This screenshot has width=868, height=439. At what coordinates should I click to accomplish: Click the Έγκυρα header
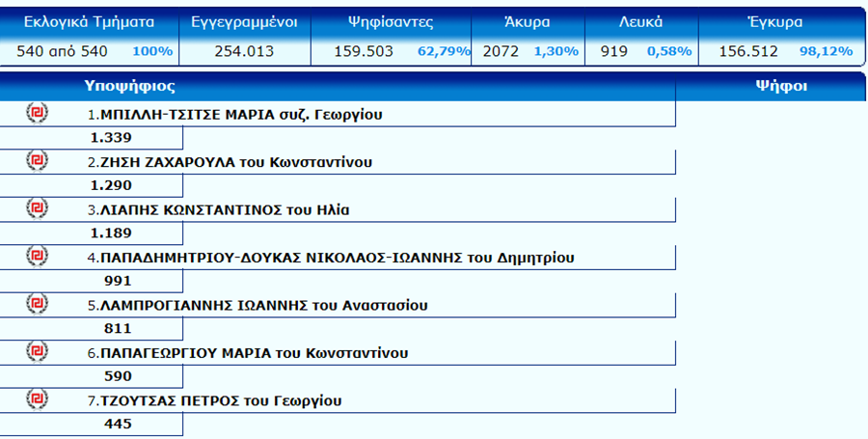pyautogui.click(x=774, y=23)
